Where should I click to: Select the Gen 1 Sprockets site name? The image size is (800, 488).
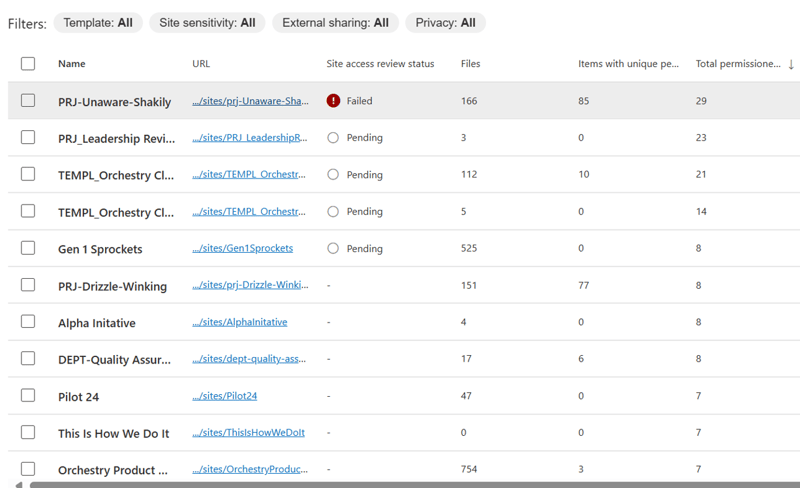pos(100,249)
